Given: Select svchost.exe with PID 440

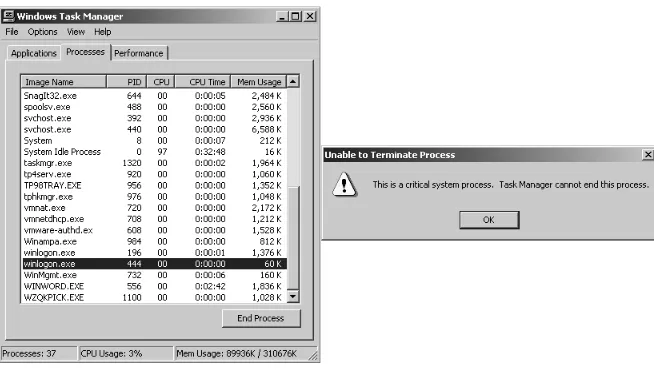Looking at the screenshot, I should coord(154,130).
